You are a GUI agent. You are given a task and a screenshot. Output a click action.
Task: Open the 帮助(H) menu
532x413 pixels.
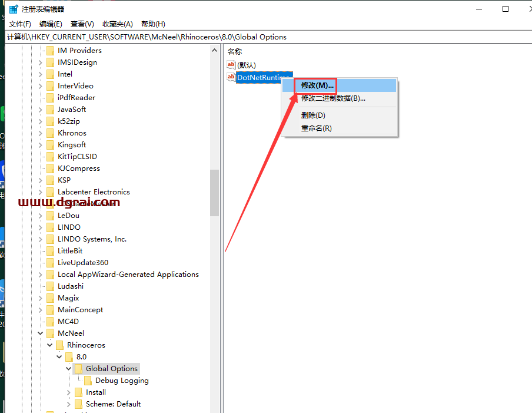153,24
